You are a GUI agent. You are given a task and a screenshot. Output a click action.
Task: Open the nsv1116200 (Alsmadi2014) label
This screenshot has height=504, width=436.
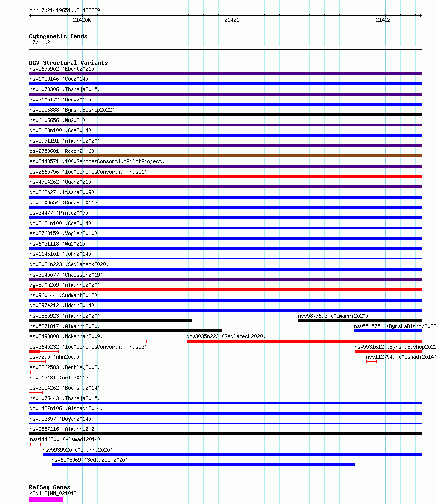65,439
